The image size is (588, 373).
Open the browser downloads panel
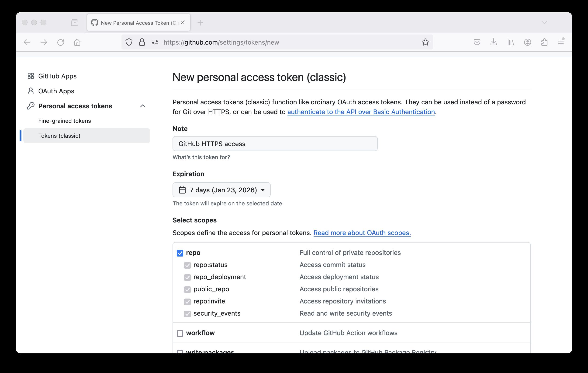click(494, 42)
